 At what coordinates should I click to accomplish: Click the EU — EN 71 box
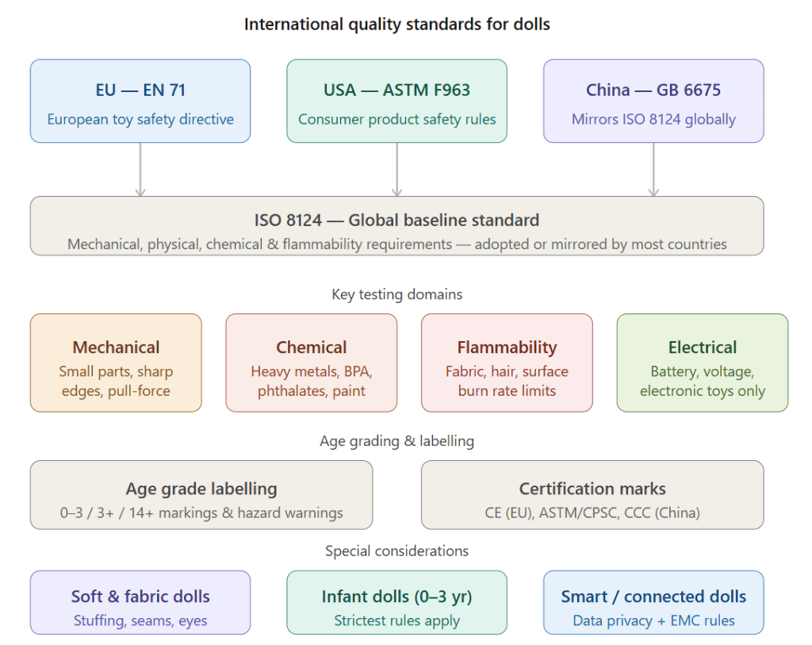tap(140, 102)
